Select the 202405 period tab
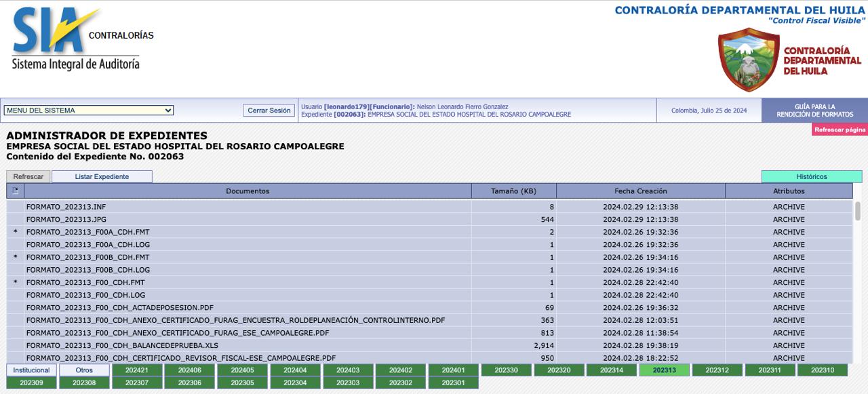 [243, 370]
